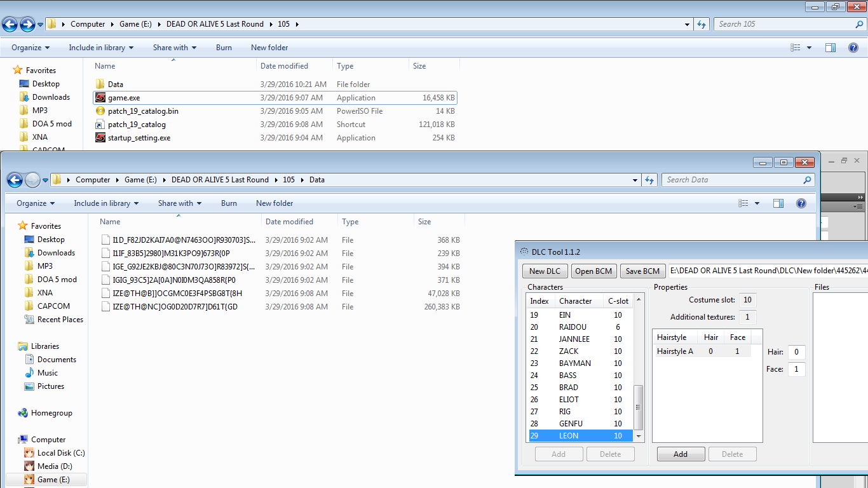Open Documents library in Data sidebar
The image size is (868, 488).
pos(50,360)
